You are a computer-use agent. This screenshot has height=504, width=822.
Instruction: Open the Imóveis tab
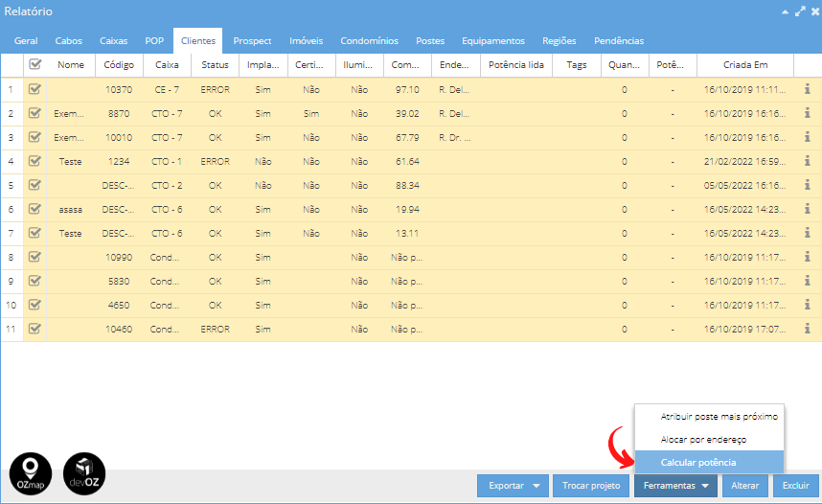pos(307,41)
